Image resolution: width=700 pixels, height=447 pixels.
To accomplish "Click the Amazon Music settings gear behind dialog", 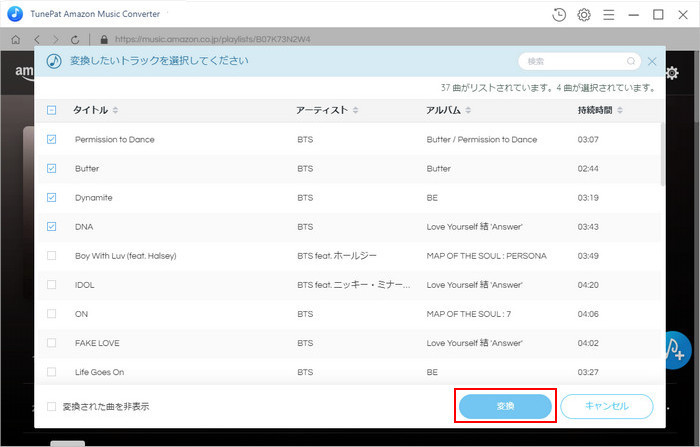I will [672, 73].
